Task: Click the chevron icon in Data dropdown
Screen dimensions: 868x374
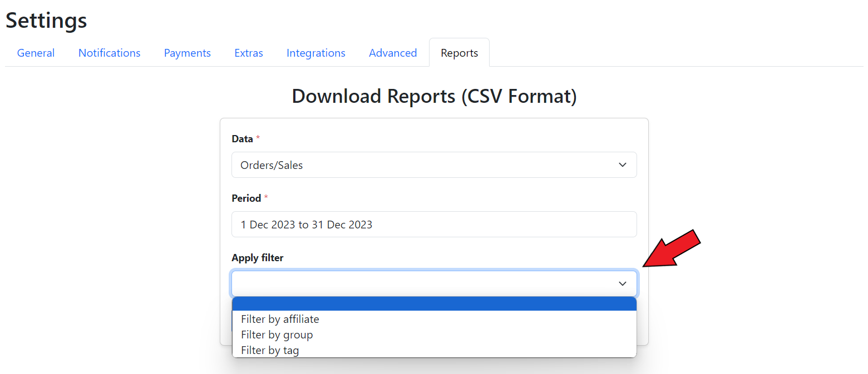Action: [623, 165]
